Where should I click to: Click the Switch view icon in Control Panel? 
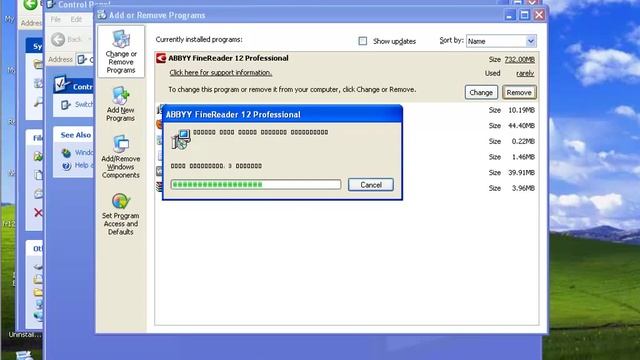[x=66, y=105]
